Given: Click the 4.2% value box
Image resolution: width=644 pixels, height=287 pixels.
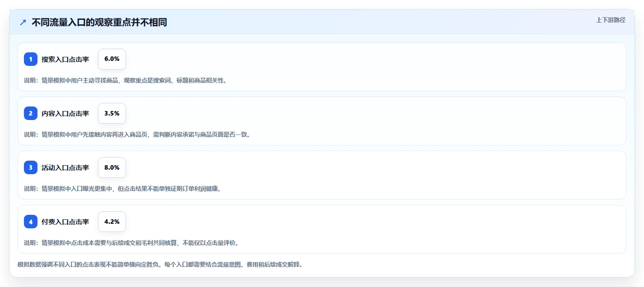Looking at the screenshot, I should coord(112,222).
